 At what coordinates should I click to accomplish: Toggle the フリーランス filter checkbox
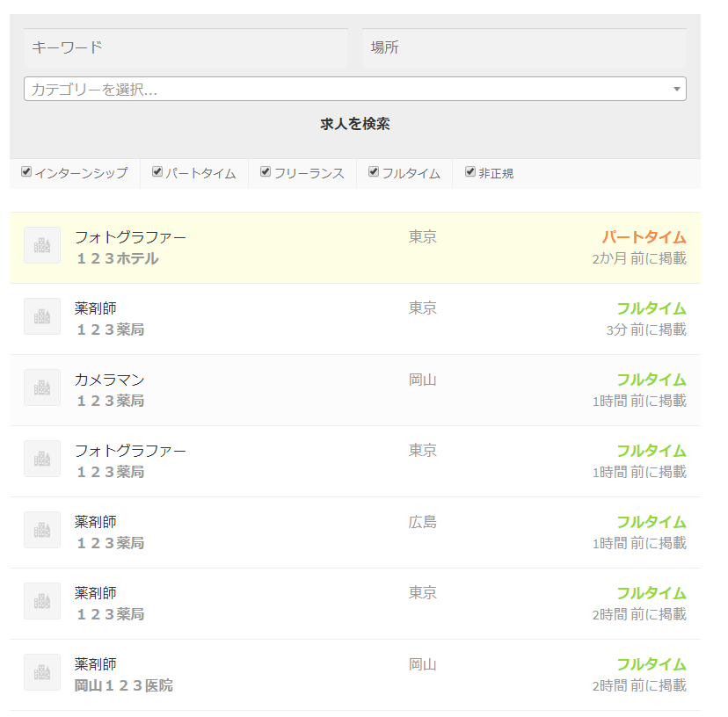266,171
